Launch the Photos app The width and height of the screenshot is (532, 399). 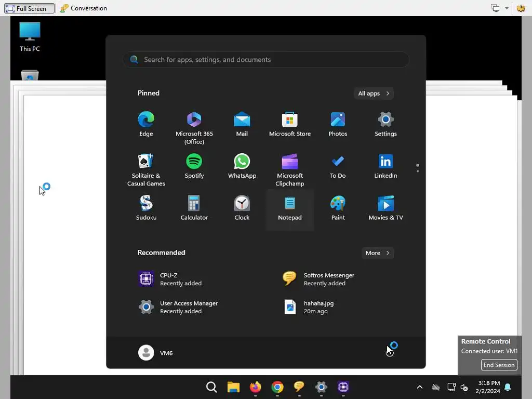tap(338, 124)
